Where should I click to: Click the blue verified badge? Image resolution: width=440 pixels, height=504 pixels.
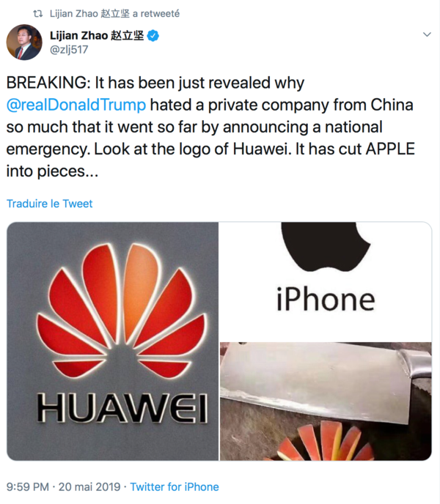[153, 36]
